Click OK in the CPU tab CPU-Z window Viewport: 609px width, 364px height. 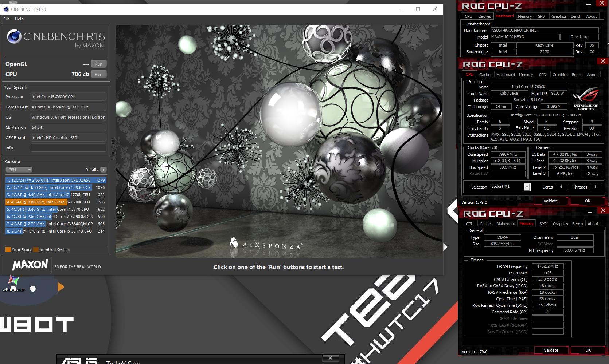point(587,201)
